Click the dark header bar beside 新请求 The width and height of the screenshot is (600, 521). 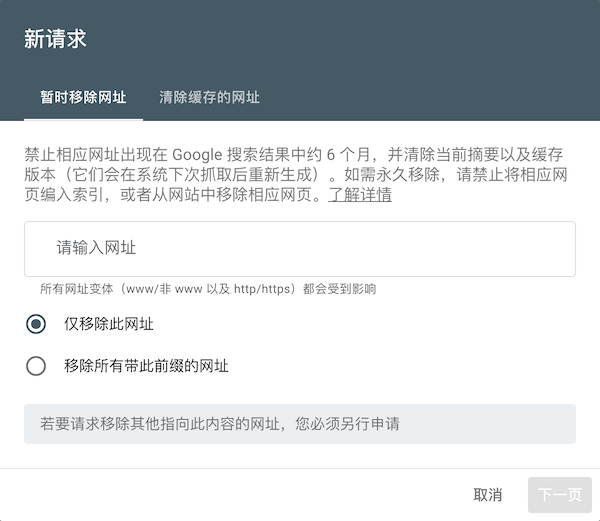(350, 39)
